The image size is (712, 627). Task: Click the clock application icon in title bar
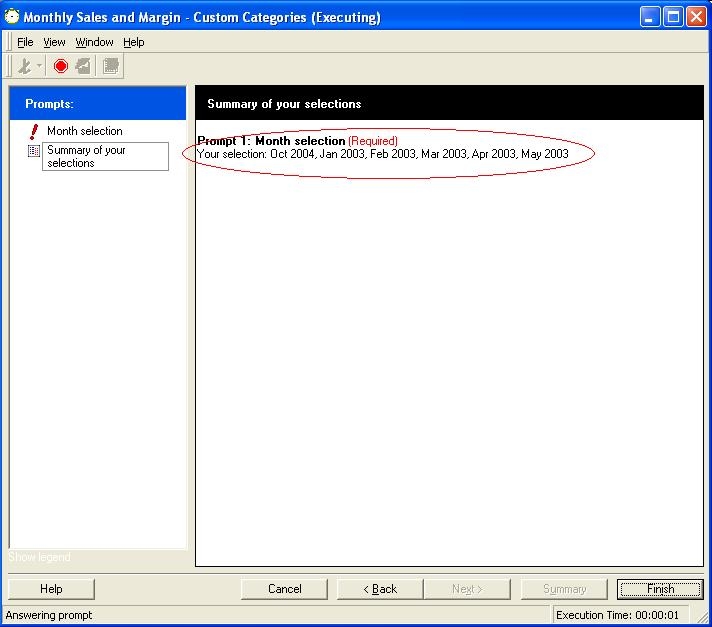pyautogui.click(x=12, y=17)
